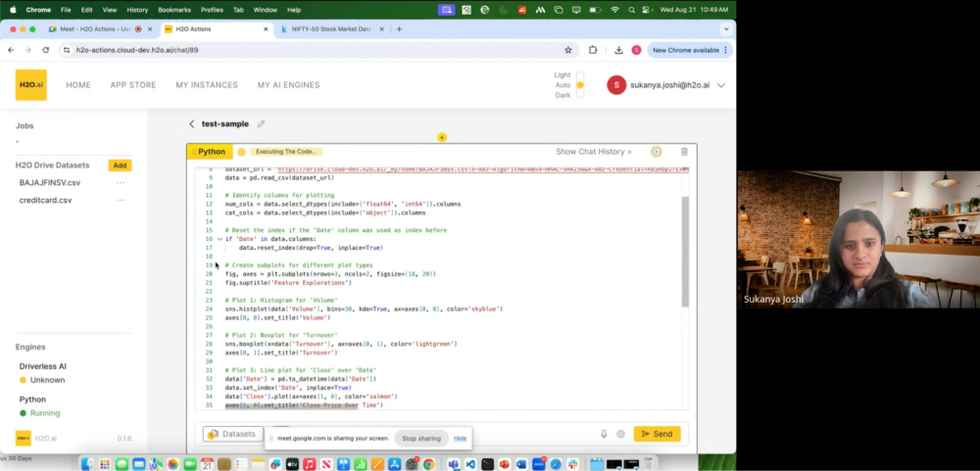Click the H2O.ai logo in header

pos(30,85)
